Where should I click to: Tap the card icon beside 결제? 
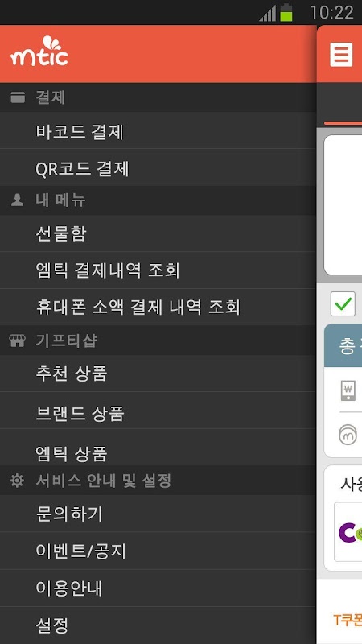17,97
